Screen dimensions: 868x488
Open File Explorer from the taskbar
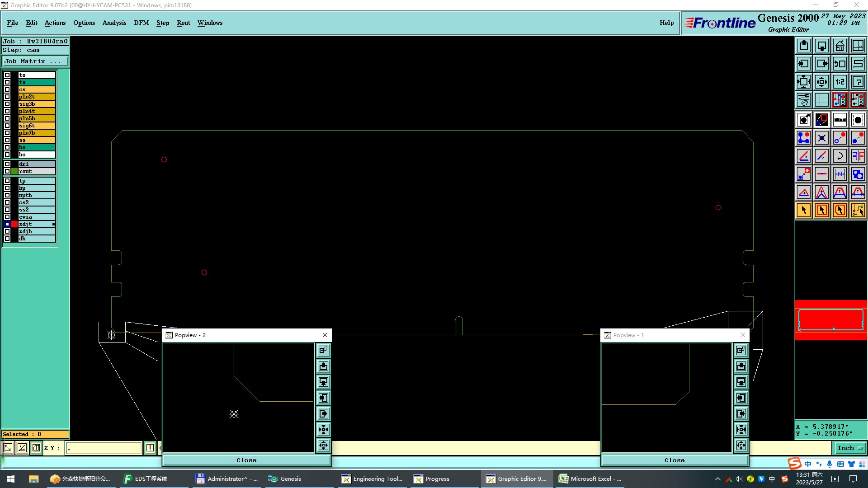tap(33, 479)
